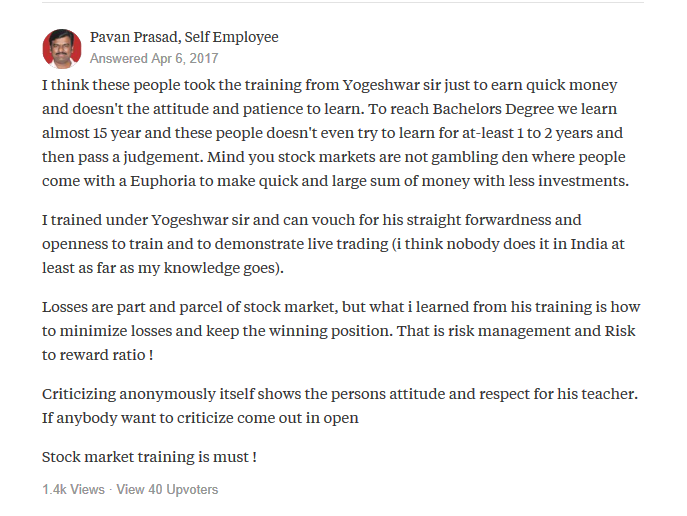Click the phrase 'come out in open'
This screenshot has height=516, width=687.
click(x=298, y=418)
